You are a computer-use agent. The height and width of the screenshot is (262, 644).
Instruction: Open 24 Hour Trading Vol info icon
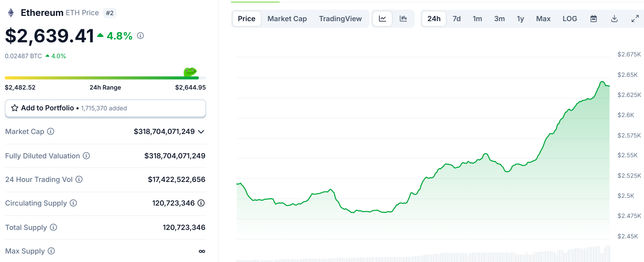coord(79,179)
